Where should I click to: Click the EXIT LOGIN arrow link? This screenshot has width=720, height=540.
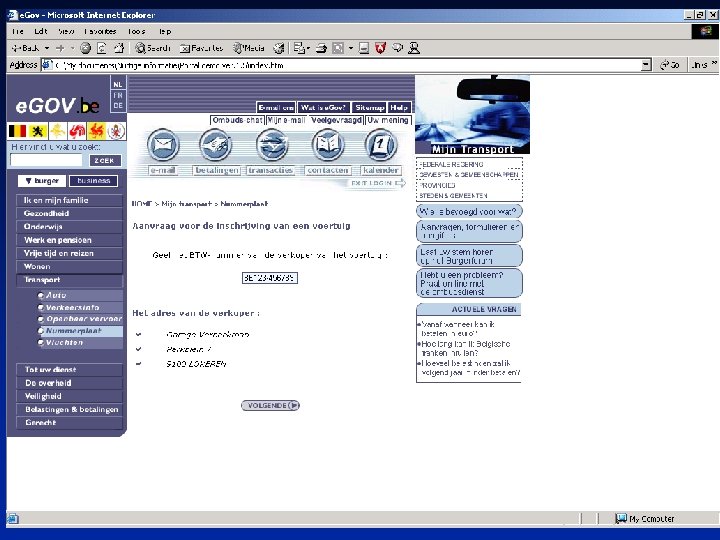pyautogui.click(x=378, y=183)
